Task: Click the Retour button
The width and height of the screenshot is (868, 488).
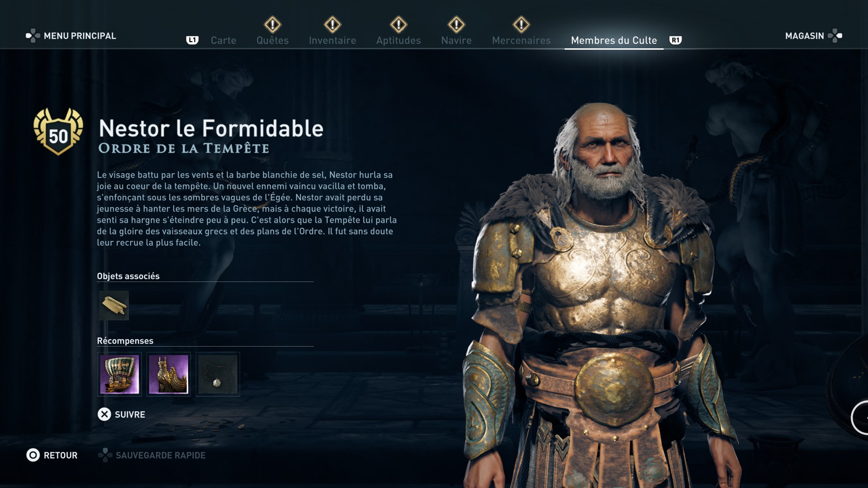Action: pyautogui.click(x=52, y=455)
